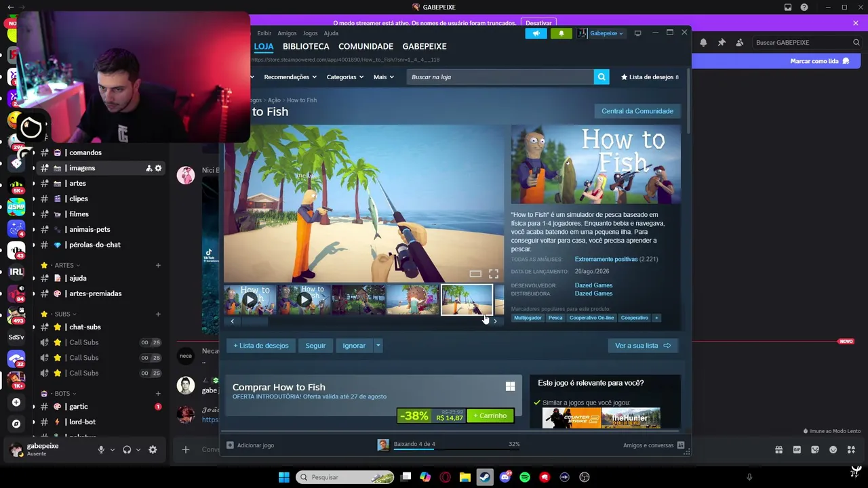This screenshot has height=488, width=868.
Task: Open channel settings gear for imagens
Action: [159, 168]
